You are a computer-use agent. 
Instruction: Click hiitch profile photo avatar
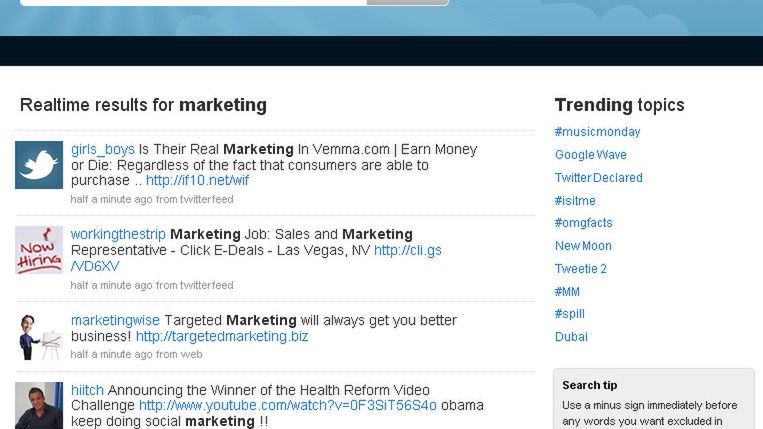coord(39,406)
